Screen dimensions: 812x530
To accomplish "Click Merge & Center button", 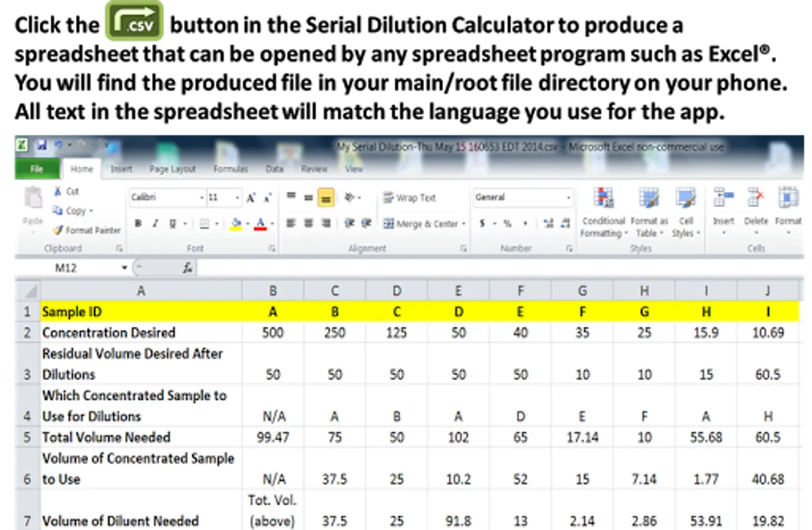I will (x=420, y=224).
